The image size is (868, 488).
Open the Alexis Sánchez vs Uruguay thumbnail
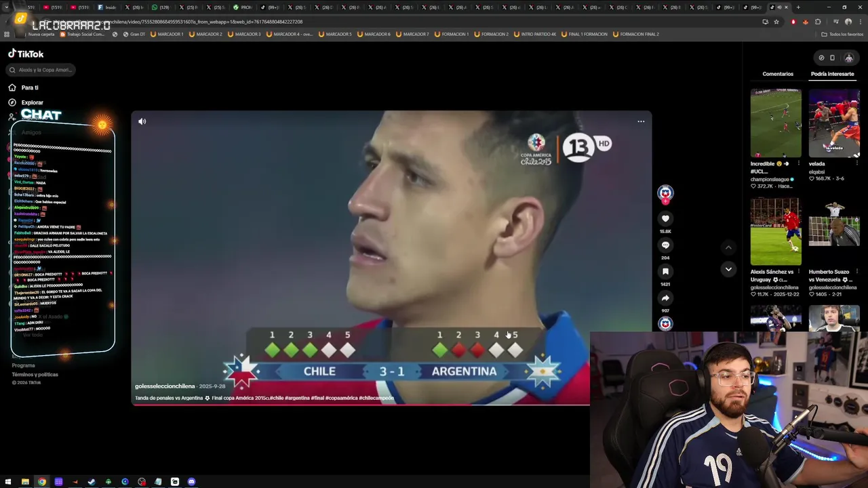[776, 231]
